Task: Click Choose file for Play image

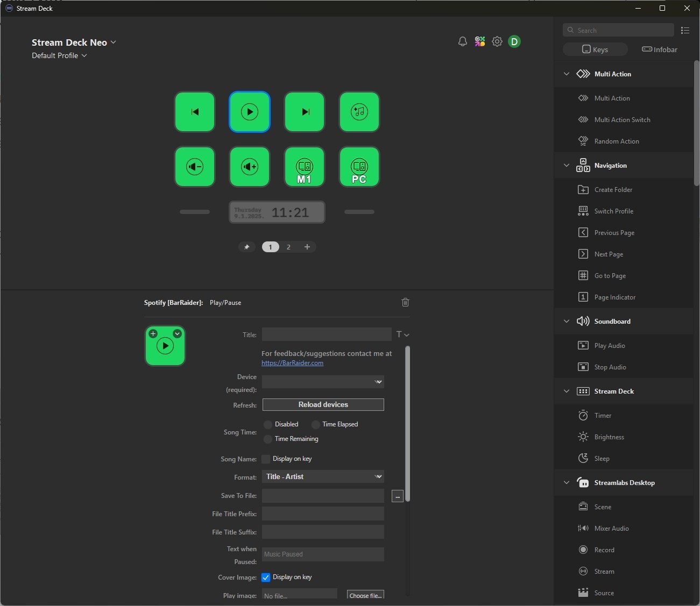Action: 365,595
